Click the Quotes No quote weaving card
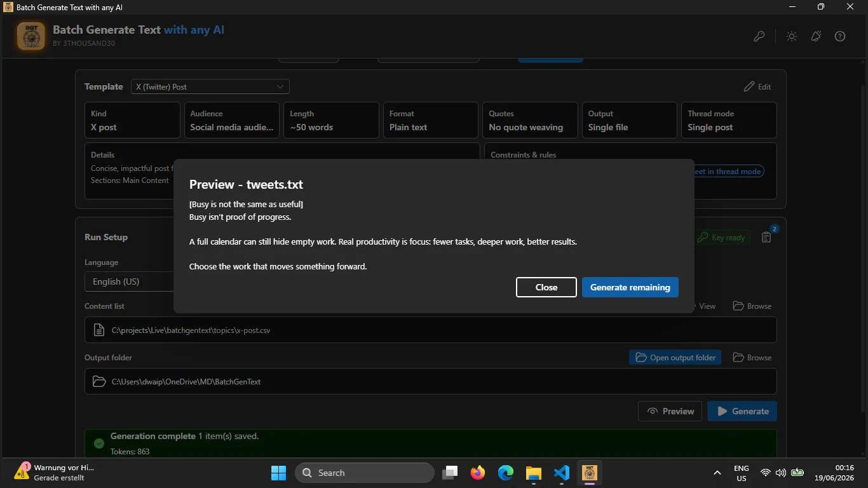 (x=530, y=120)
